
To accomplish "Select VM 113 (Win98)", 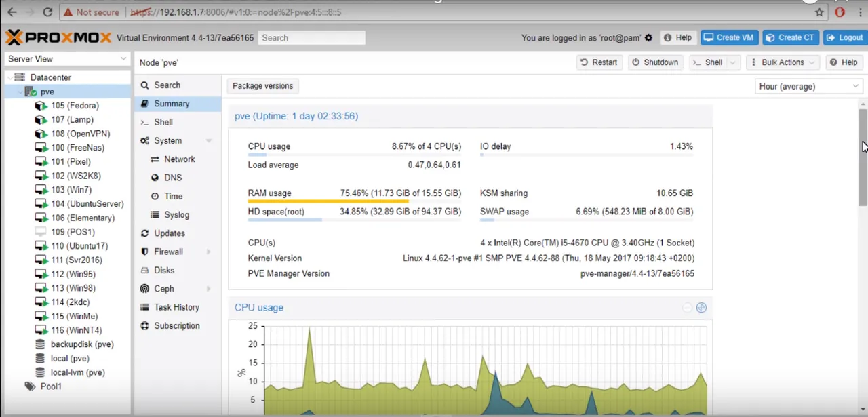I will (73, 288).
